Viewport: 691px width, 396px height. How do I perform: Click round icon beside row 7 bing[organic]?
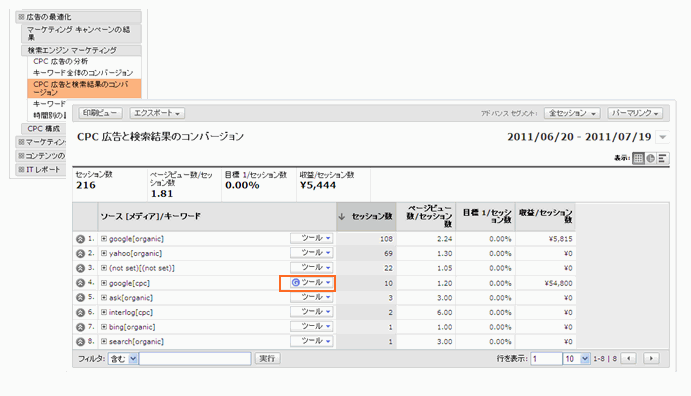coord(80,327)
